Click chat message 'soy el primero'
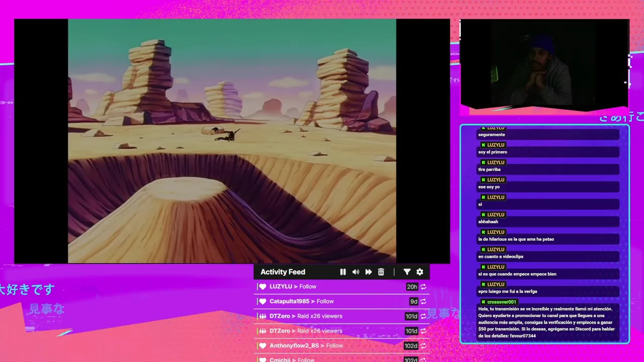644x362 pixels. pos(493,152)
